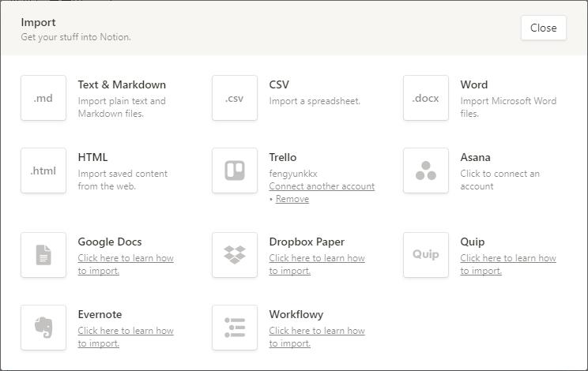This screenshot has height=371, width=588.
Task: Click the Asana connect an account text
Action: click(499, 180)
